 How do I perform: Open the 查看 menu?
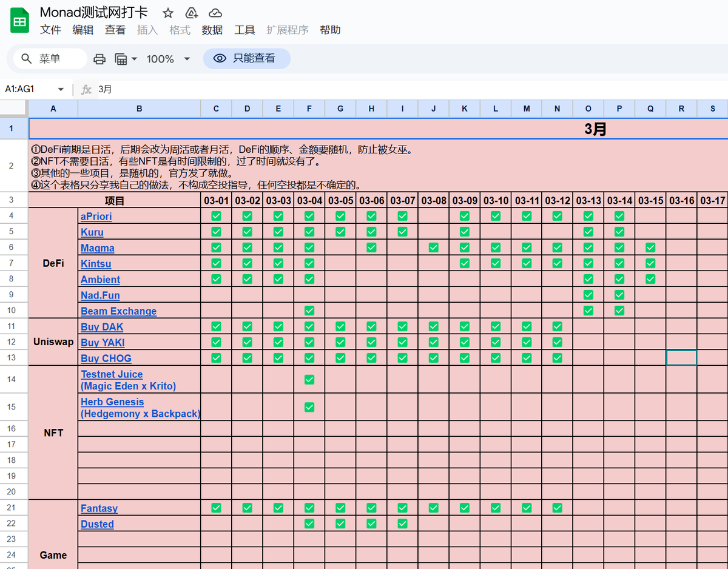pos(115,30)
